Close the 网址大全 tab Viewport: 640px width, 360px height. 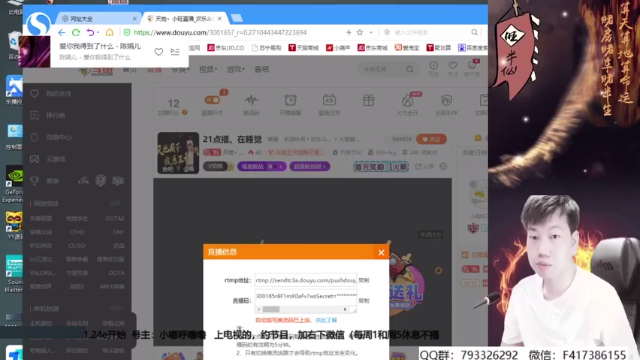134,19
